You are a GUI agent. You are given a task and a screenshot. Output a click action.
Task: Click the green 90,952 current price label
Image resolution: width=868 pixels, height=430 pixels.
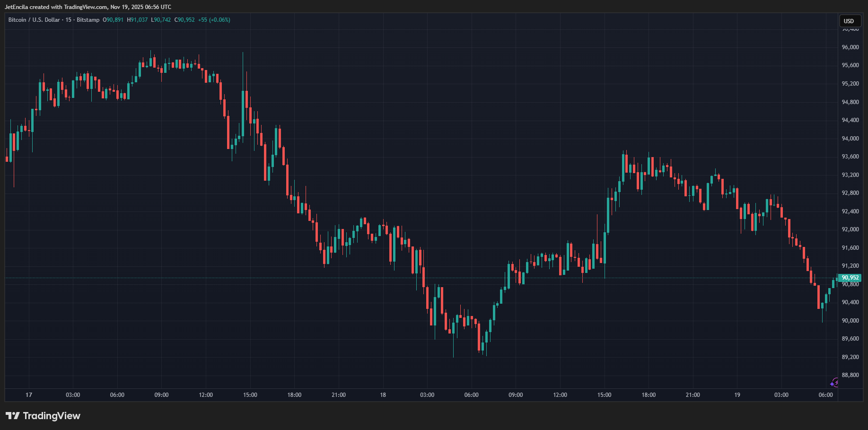click(850, 278)
